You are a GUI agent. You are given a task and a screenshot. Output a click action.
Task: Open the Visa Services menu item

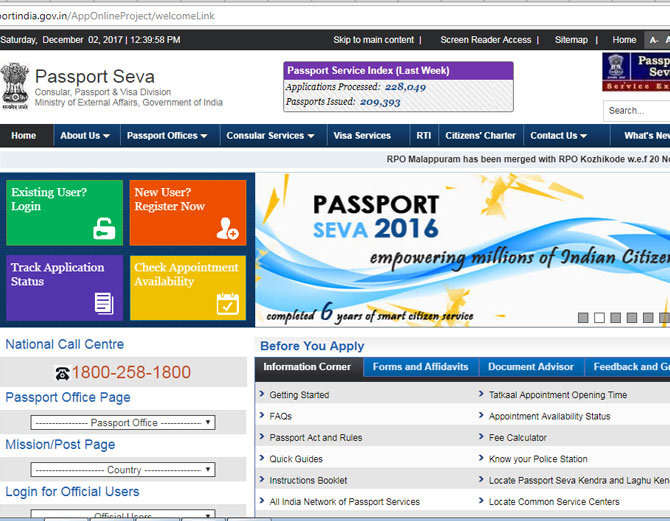362,136
